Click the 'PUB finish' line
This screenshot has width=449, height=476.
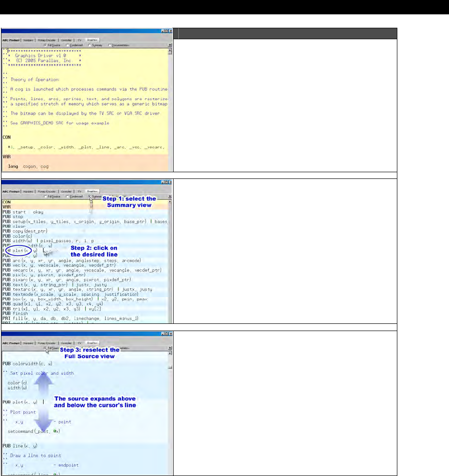click(15, 314)
